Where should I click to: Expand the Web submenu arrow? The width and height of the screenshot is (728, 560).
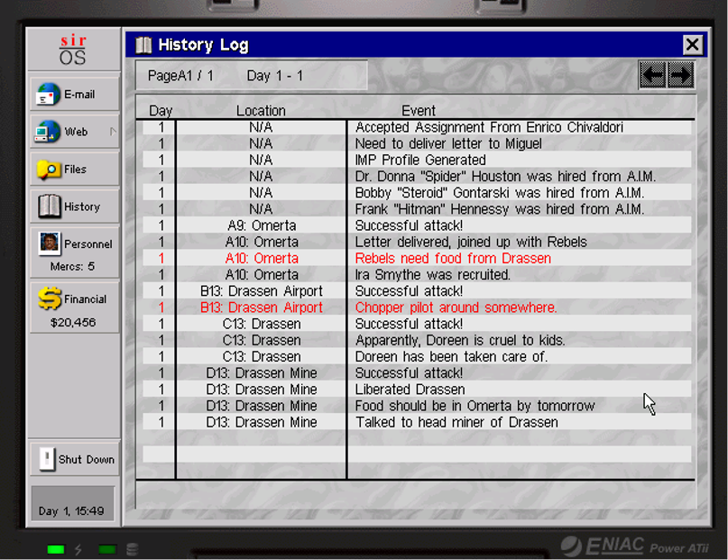tap(113, 132)
